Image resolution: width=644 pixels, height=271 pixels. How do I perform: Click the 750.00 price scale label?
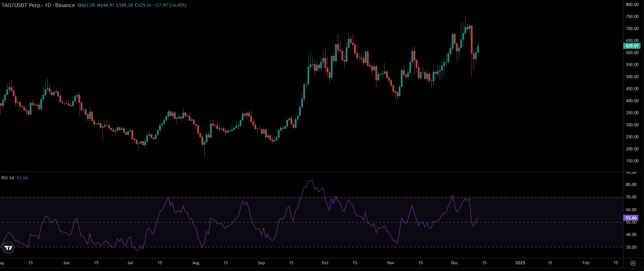pyautogui.click(x=632, y=17)
